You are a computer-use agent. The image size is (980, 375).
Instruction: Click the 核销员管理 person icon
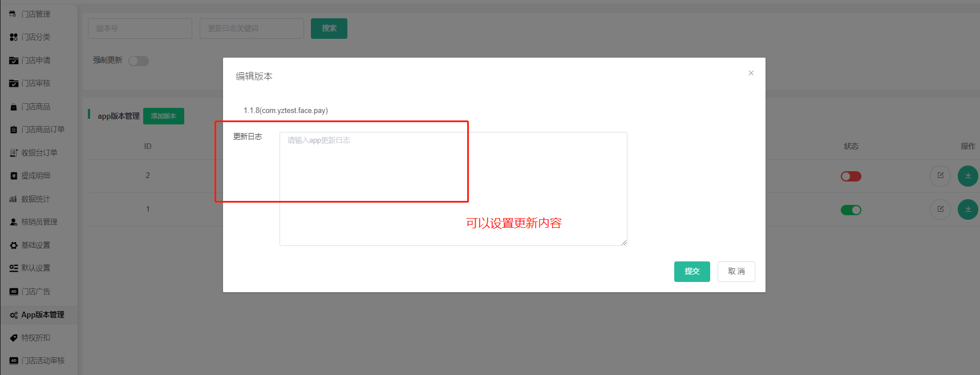[13, 222]
